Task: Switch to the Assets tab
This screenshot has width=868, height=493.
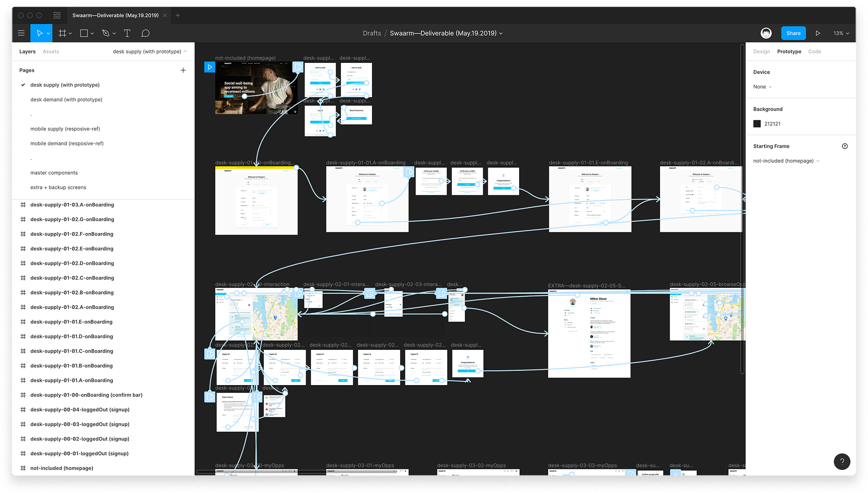Action: pyautogui.click(x=51, y=51)
